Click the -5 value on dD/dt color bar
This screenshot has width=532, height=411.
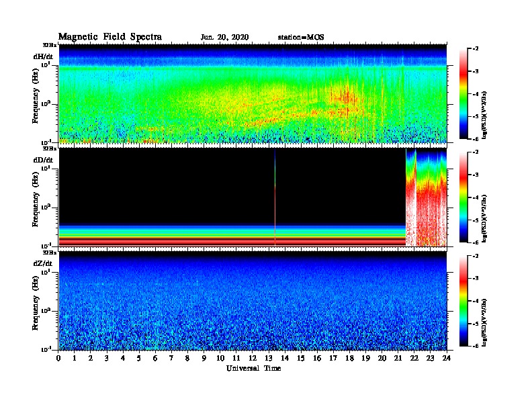click(476, 220)
